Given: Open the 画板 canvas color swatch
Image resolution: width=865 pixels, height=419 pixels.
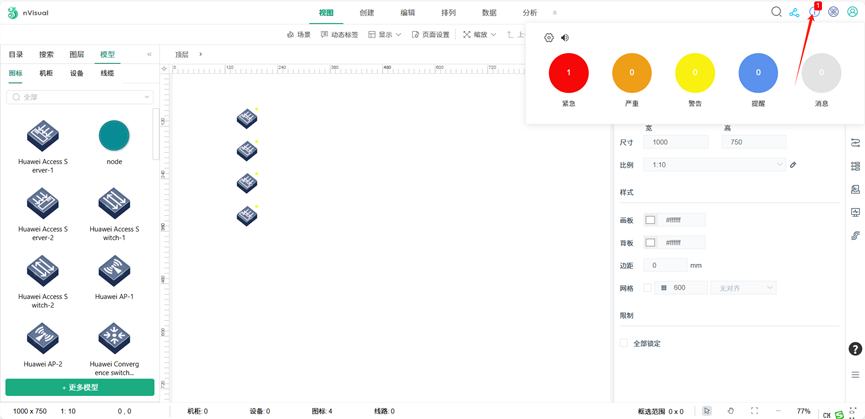Looking at the screenshot, I should 650,220.
